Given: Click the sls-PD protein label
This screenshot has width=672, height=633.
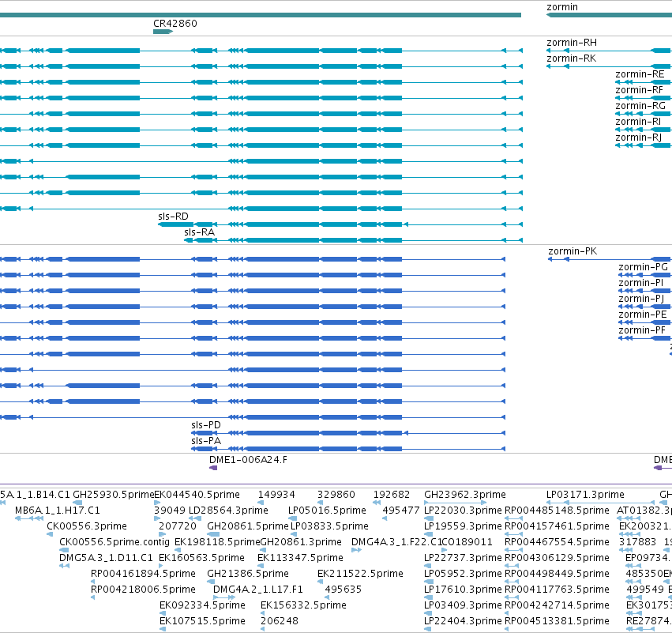Looking at the screenshot, I should (206, 425).
